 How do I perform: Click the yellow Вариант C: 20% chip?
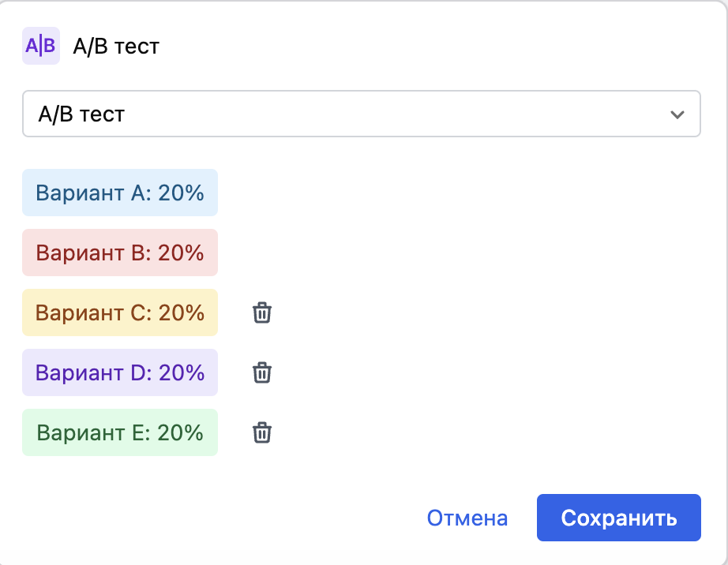(x=119, y=312)
